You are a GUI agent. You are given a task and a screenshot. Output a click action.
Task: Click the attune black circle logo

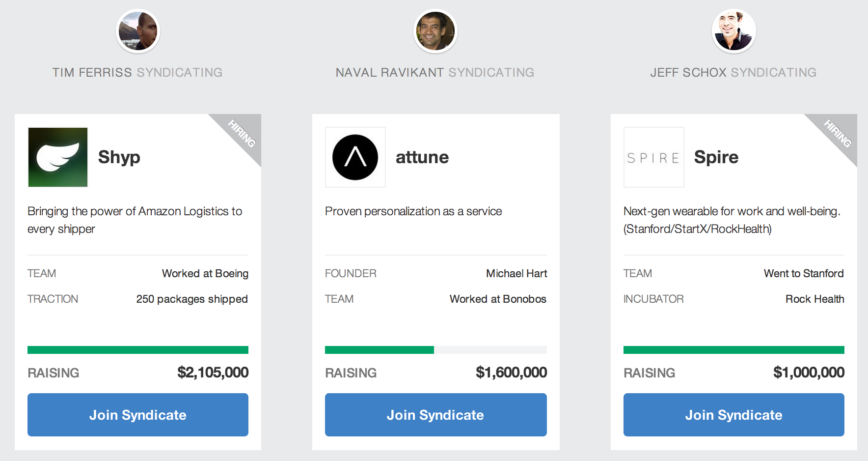355,157
